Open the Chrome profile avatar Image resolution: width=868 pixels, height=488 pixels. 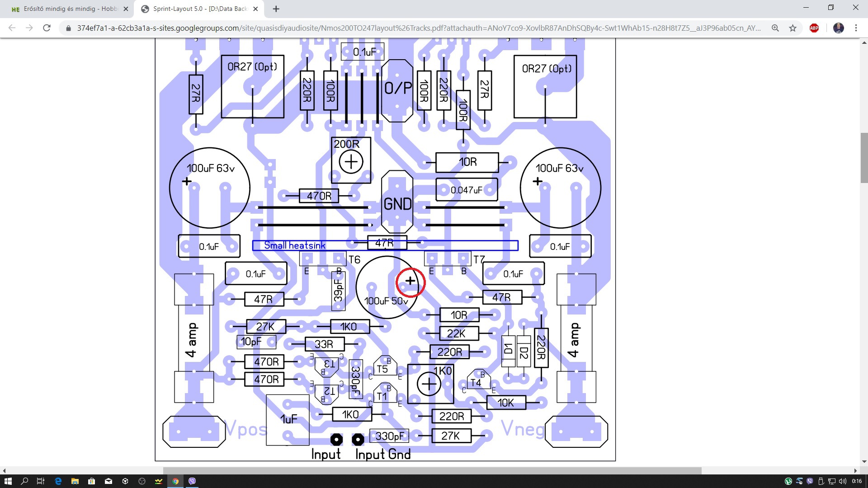pos(838,28)
